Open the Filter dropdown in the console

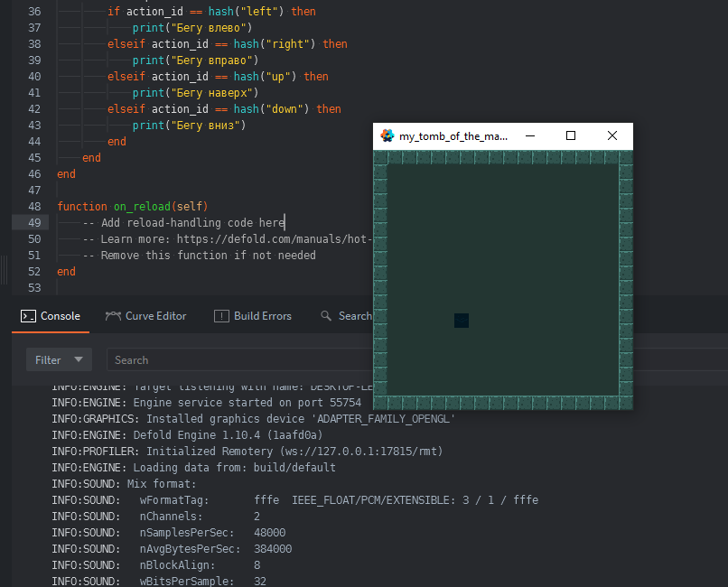click(58, 359)
